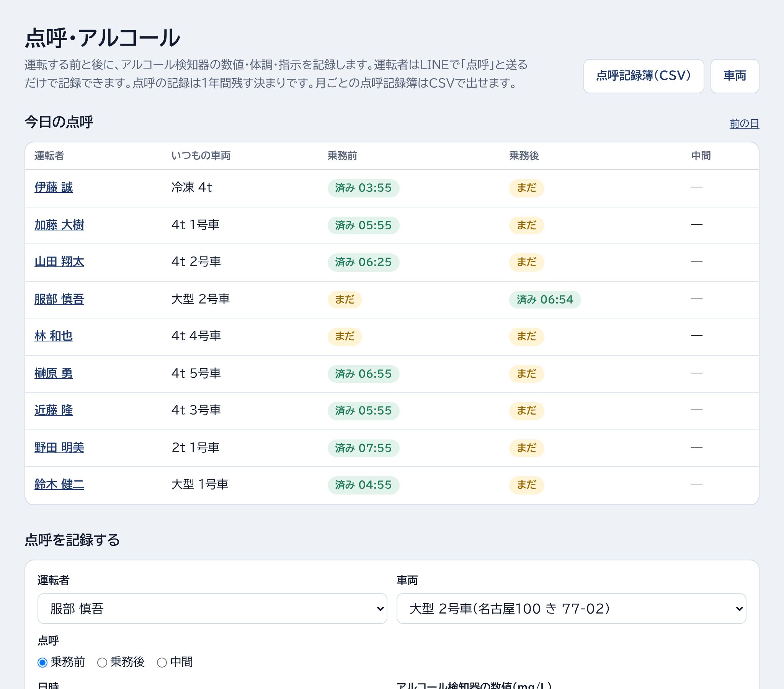Click vehicle cell 4t 1号車

tap(195, 225)
